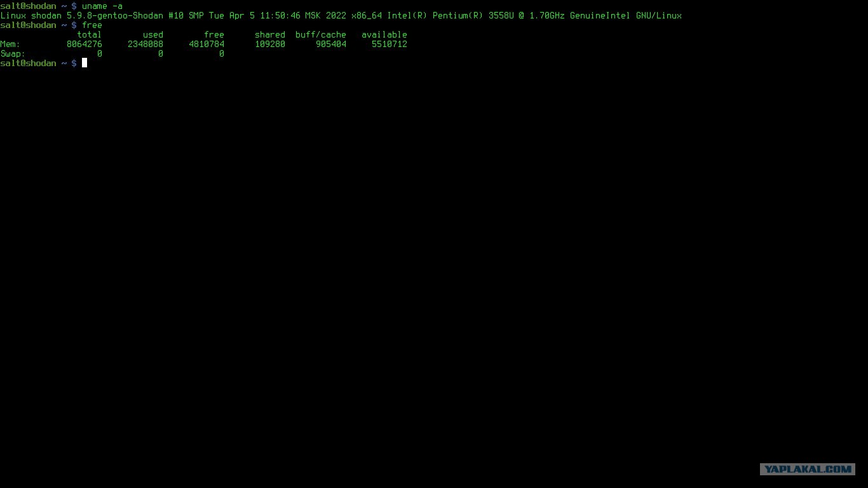The height and width of the screenshot is (488, 868).
Task: Click the used memory value 2348088
Action: [x=146, y=44]
